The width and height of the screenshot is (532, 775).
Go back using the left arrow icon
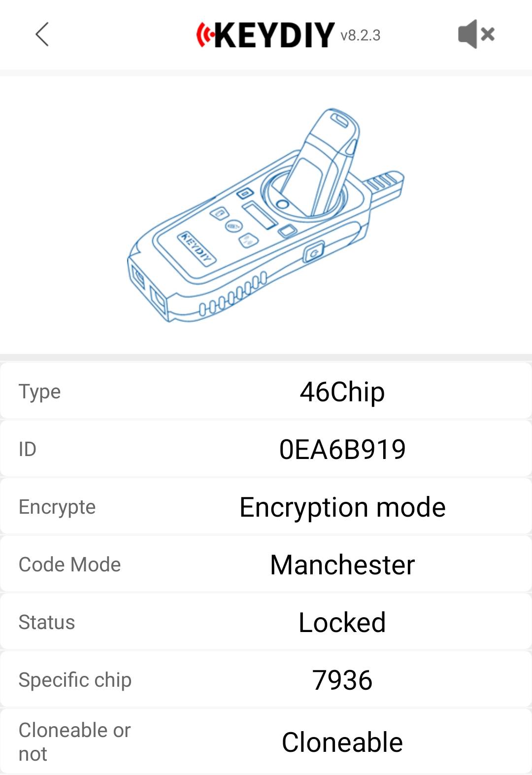(42, 34)
